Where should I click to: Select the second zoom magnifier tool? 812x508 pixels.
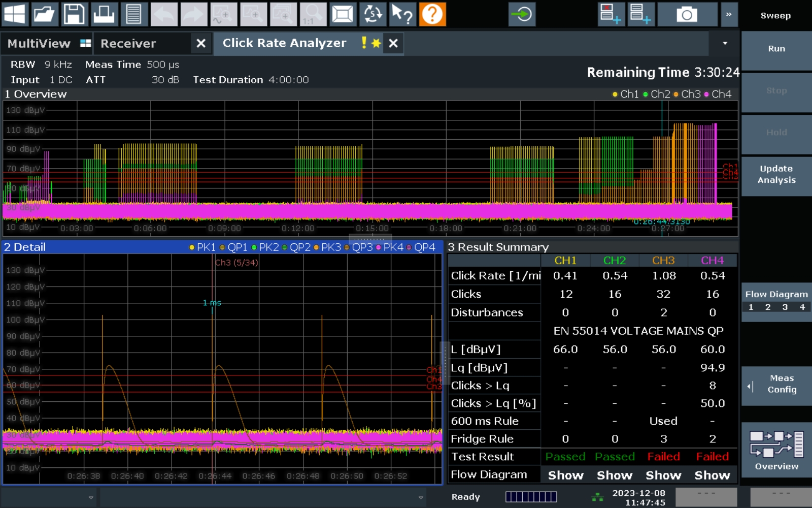click(253, 14)
